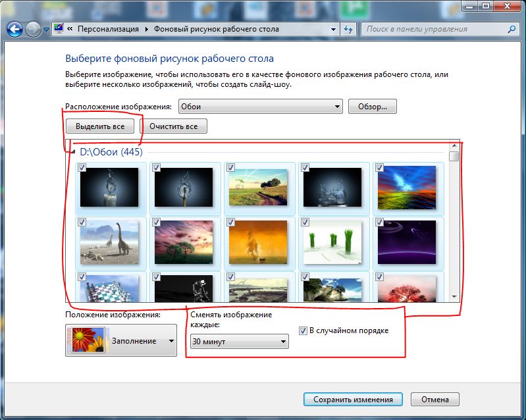The height and width of the screenshot is (420, 526).
Task: Uncheck the orange smoke figure wallpaper checkbox
Action: [231, 222]
